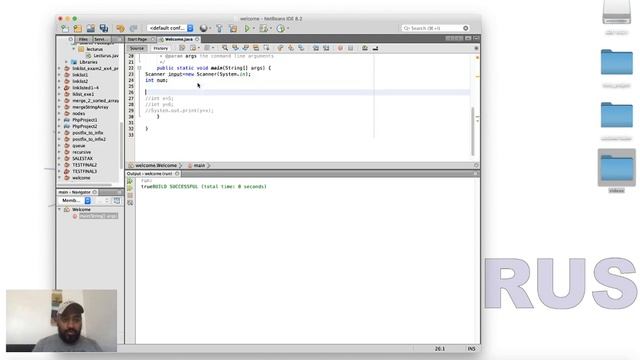Close the Welcome.java tab
This screenshot has height=360, width=640.
click(x=197, y=39)
